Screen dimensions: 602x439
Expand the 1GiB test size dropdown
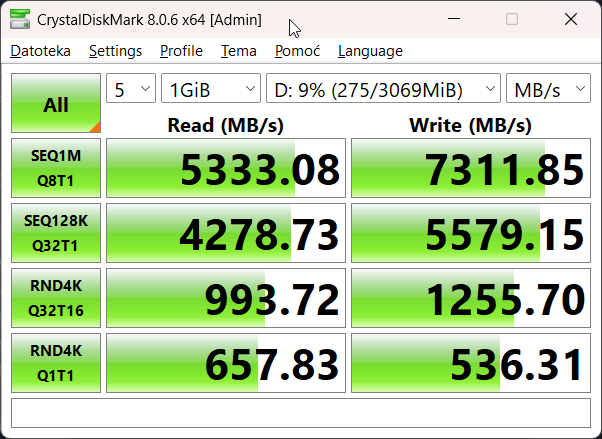pos(211,88)
